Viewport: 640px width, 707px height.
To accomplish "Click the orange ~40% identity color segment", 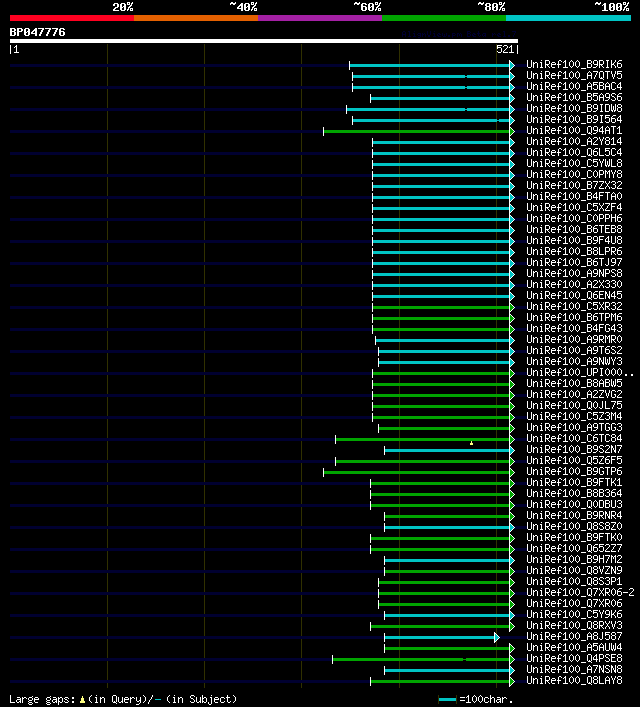I will point(196,18).
